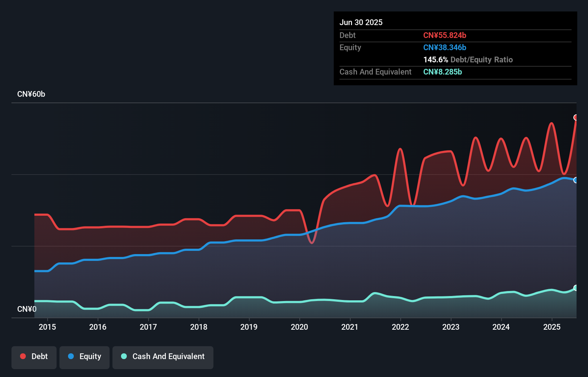Select the 2020 x-axis label
The image size is (588, 377).
(x=299, y=327)
